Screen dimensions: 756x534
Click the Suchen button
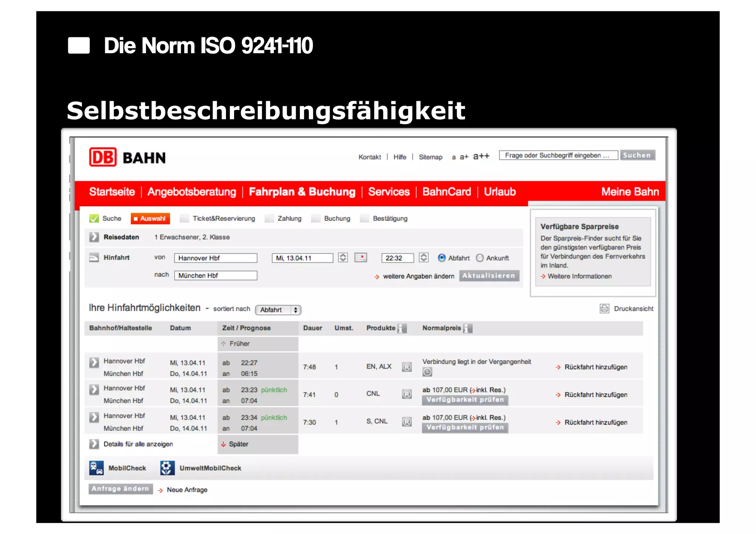click(638, 155)
